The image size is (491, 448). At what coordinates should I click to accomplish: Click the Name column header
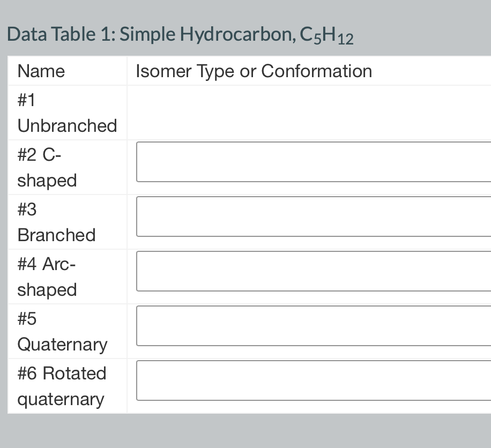tap(41, 71)
